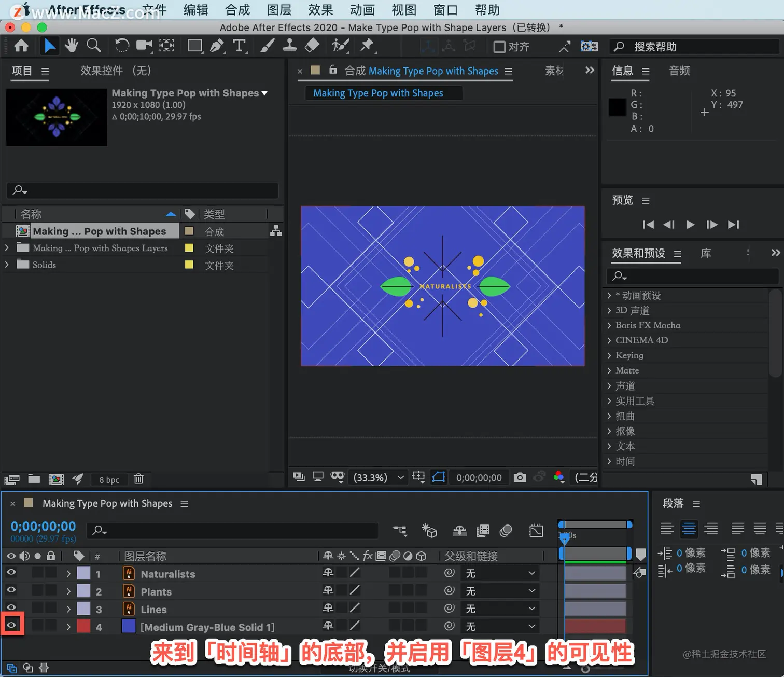Expand Making Pop with Shapes Layers folder
Viewport: 784px width, 677px height.
(7, 248)
